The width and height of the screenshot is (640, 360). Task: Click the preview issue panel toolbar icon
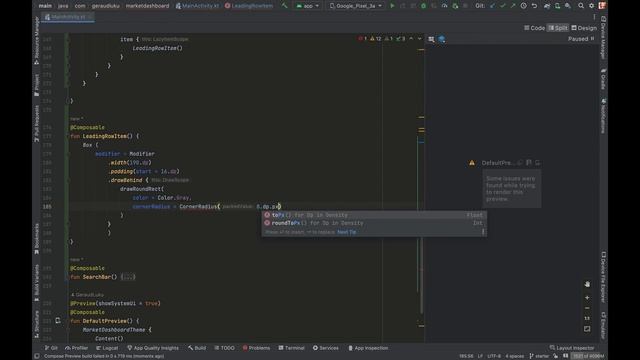431,39
